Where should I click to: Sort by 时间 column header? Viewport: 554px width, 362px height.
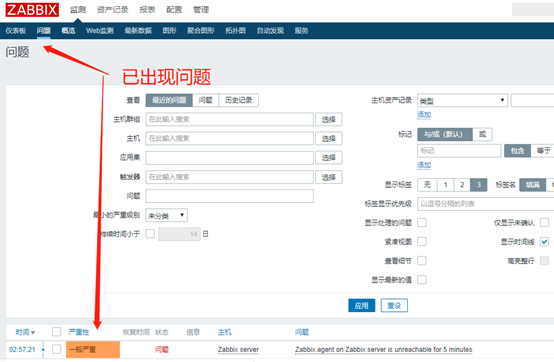coord(25,332)
